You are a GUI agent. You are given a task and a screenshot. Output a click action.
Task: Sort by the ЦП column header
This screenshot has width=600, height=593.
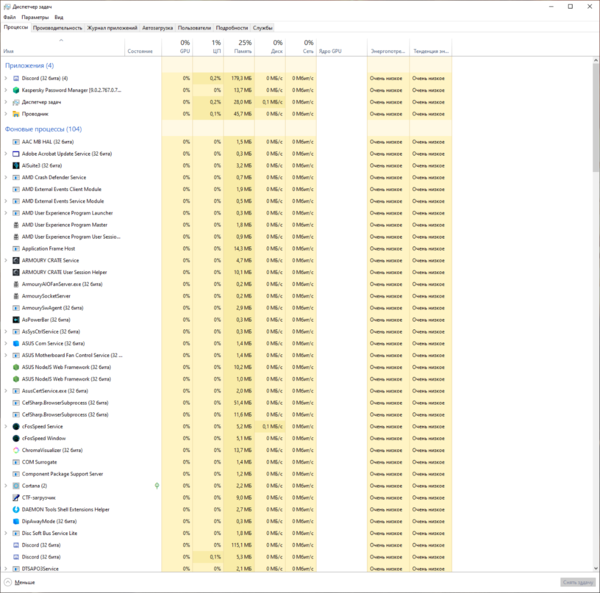point(208,47)
